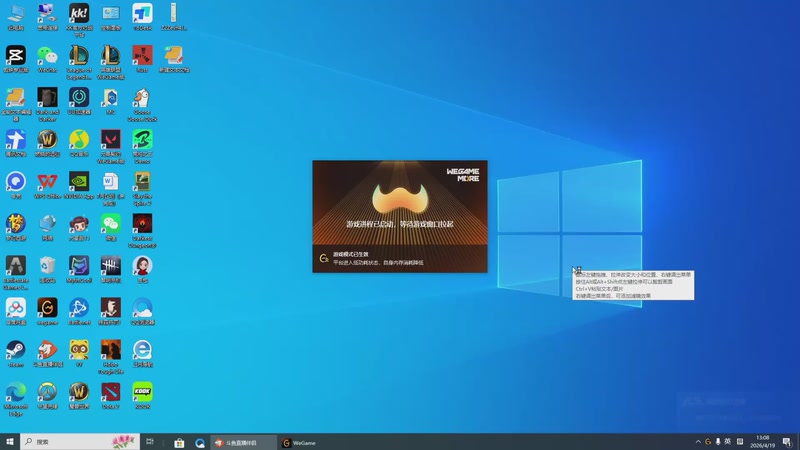Open the Overwatch desktop shortcut
This screenshot has width=800, height=450.
click(x=47, y=395)
